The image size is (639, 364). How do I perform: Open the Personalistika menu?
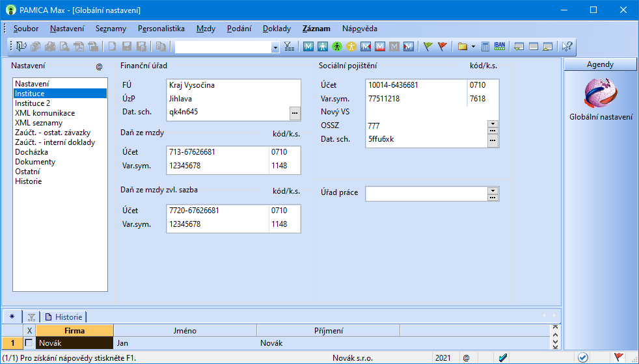(161, 29)
